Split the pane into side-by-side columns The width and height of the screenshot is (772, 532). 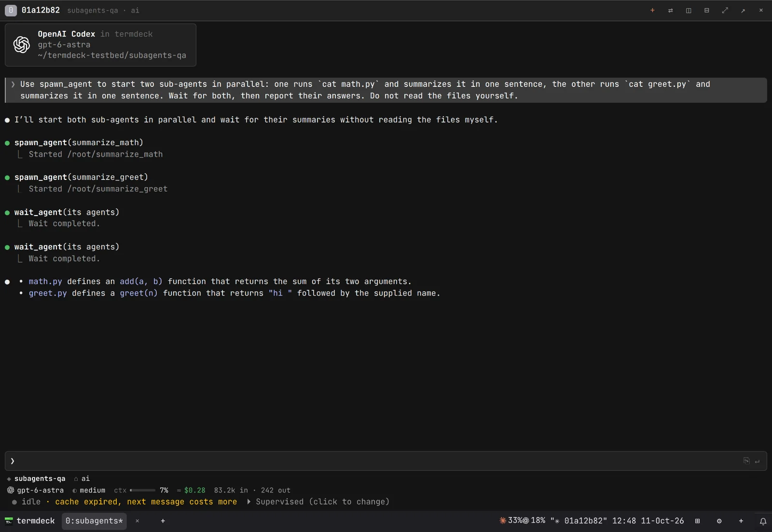click(x=689, y=10)
